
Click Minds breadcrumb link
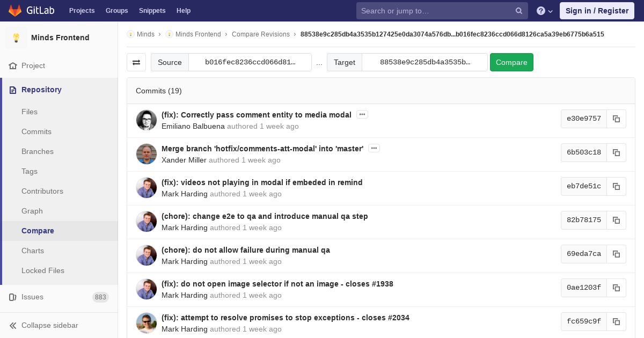pyautogui.click(x=145, y=34)
